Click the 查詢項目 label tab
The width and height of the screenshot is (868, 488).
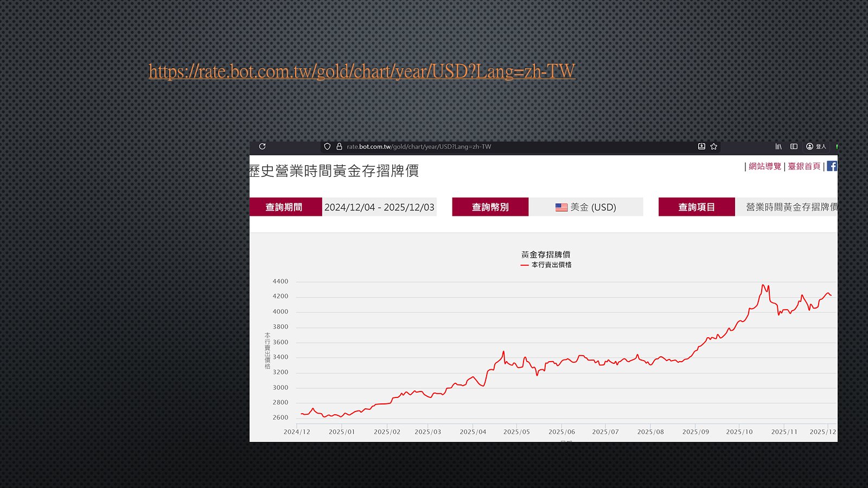point(697,207)
